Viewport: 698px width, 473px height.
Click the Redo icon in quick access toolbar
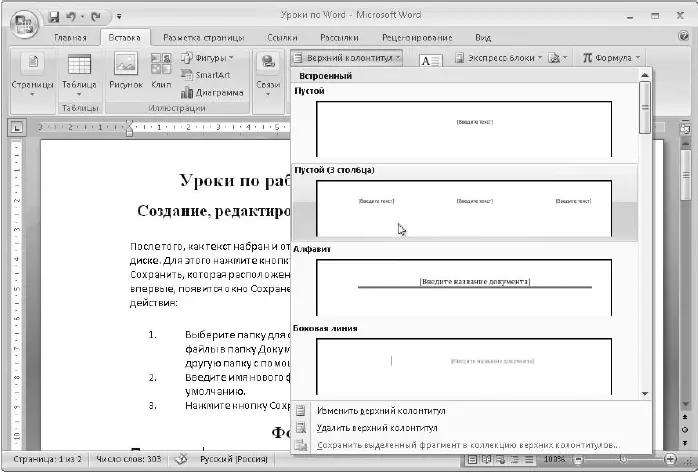96,17
